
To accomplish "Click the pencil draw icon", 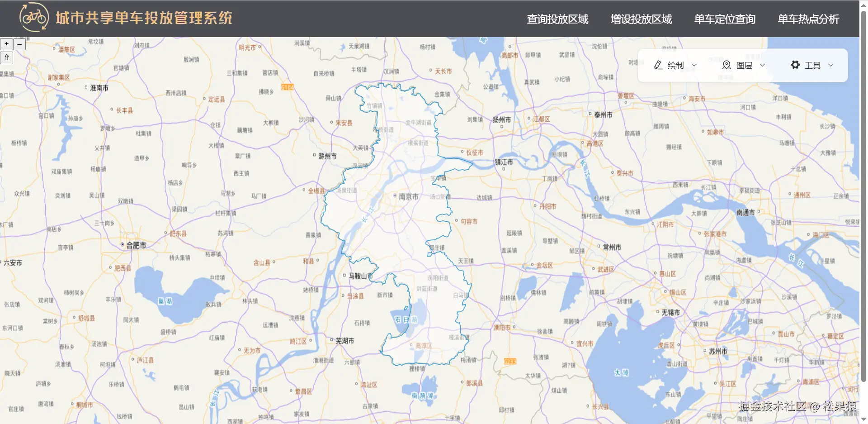I will pyautogui.click(x=658, y=65).
